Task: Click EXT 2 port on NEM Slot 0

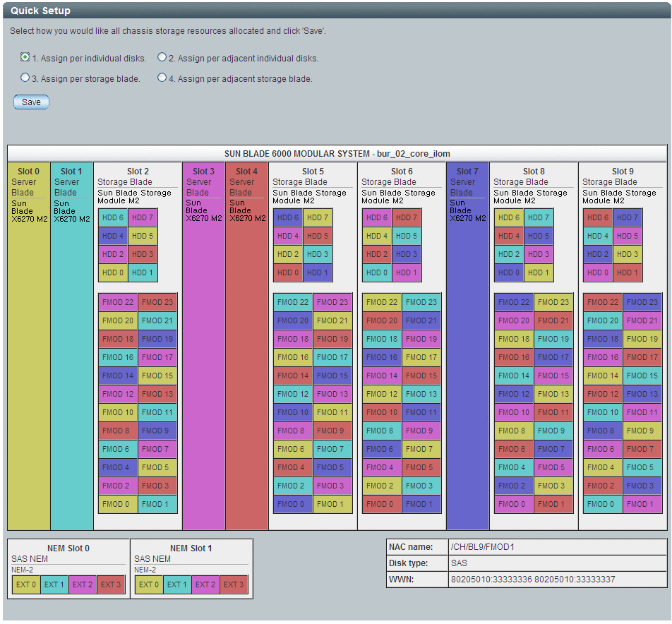Action: [83, 584]
